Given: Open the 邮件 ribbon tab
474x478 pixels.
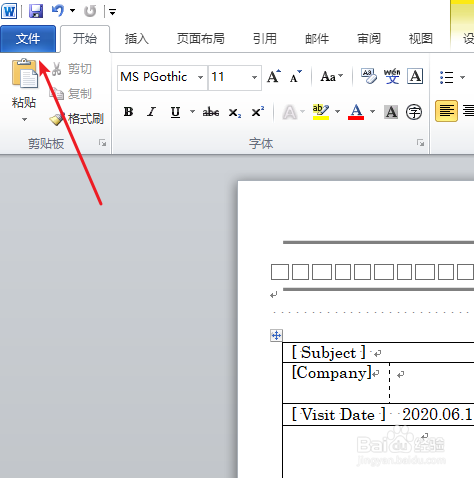Looking at the screenshot, I should 317,39.
